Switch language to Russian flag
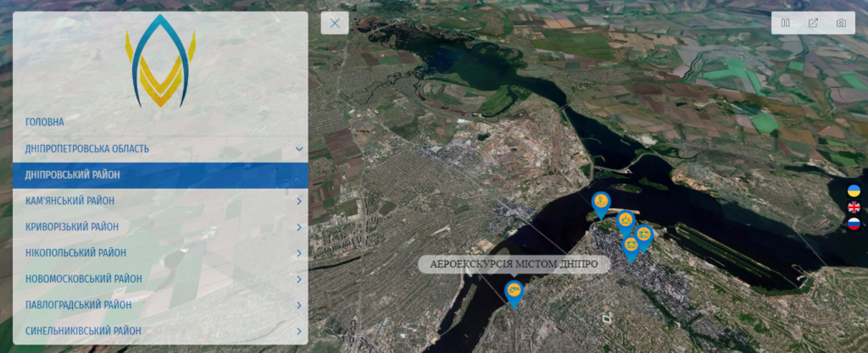Viewport: 868px width, 353px height. pyautogui.click(x=854, y=223)
